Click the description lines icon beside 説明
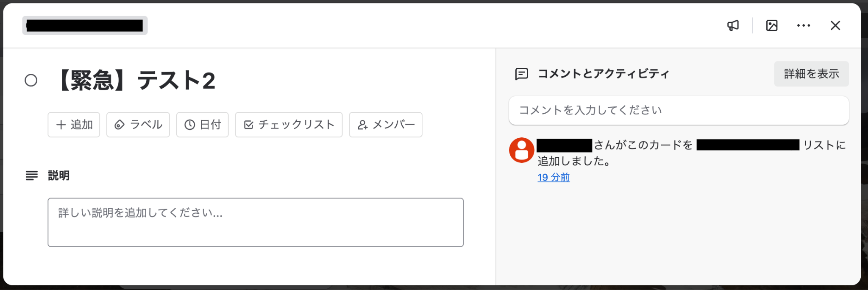Viewport: 868px width, 290px height. coord(32,176)
